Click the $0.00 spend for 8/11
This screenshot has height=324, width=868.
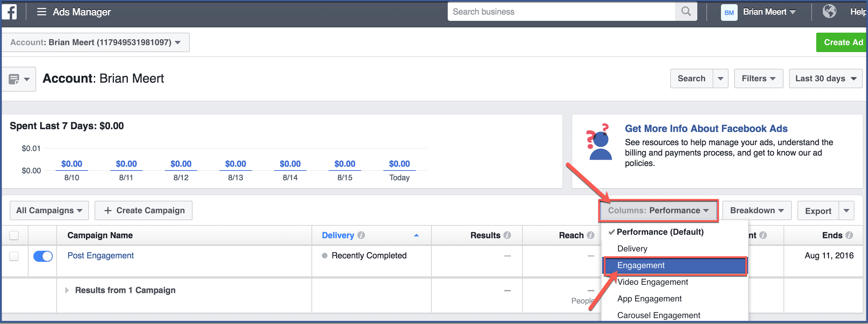point(126,164)
